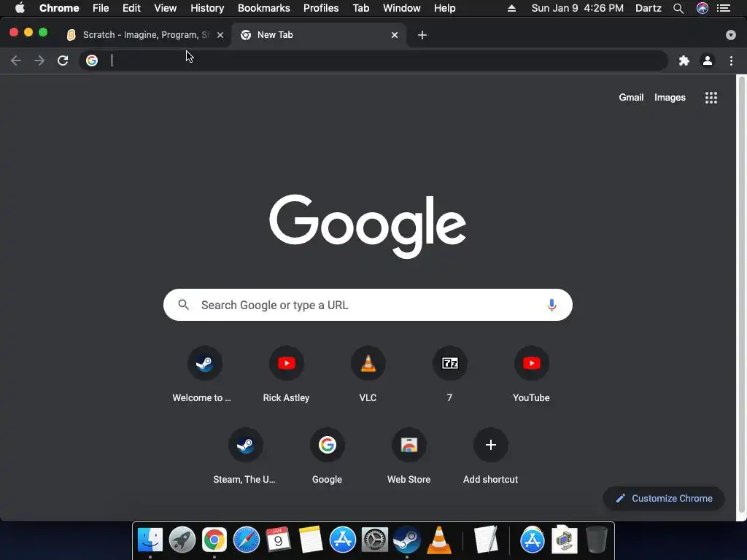
Task: Click the address bar field
Action: click(x=373, y=61)
